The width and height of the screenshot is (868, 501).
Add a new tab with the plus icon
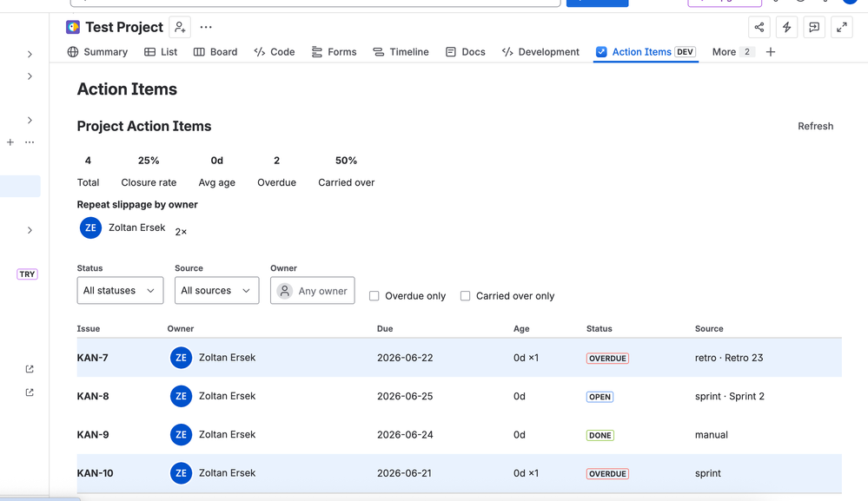[x=771, y=52]
